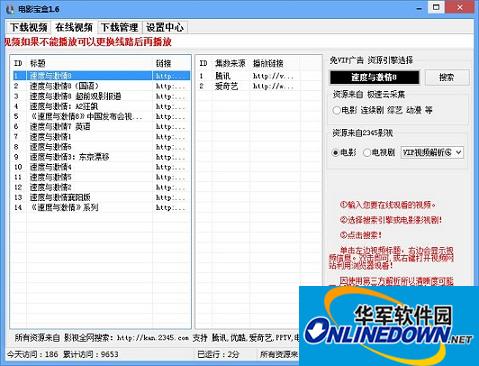Select row 7 速度与激情1

(x=101, y=137)
